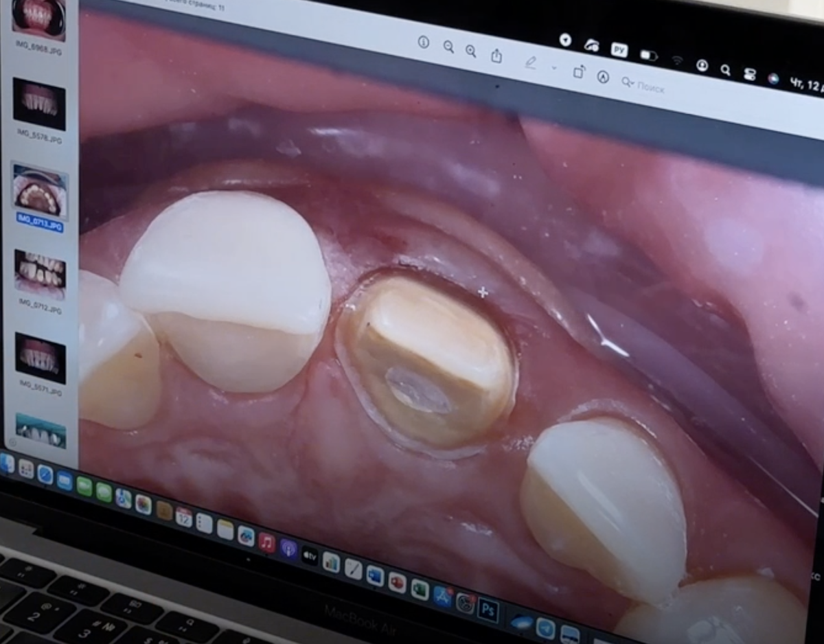Show the Markup toolbar
Viewport: 824px width, 644px height.
click(x=603, y=77)
